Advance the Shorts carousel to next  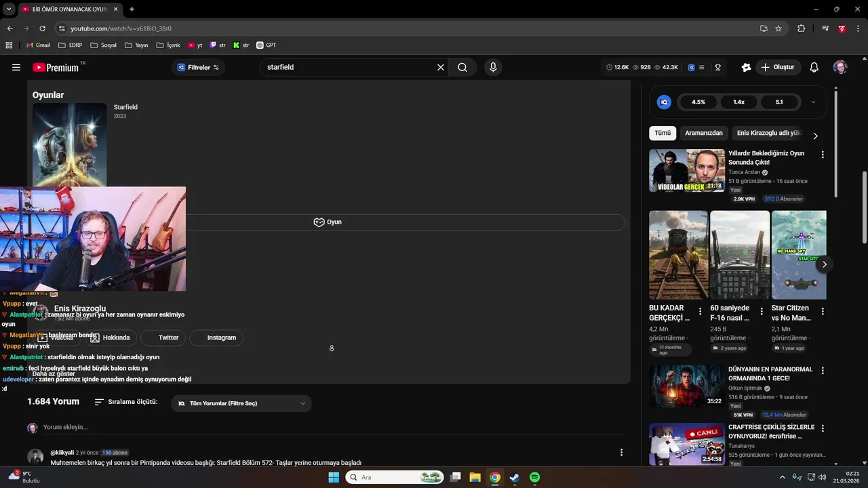(824, 264)
